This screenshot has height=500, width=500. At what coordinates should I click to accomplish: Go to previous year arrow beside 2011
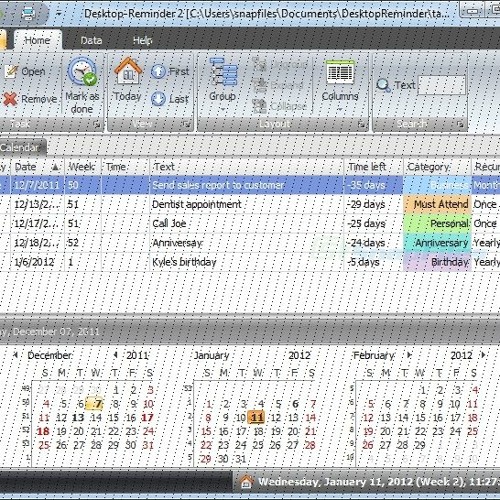click(116, 355)
